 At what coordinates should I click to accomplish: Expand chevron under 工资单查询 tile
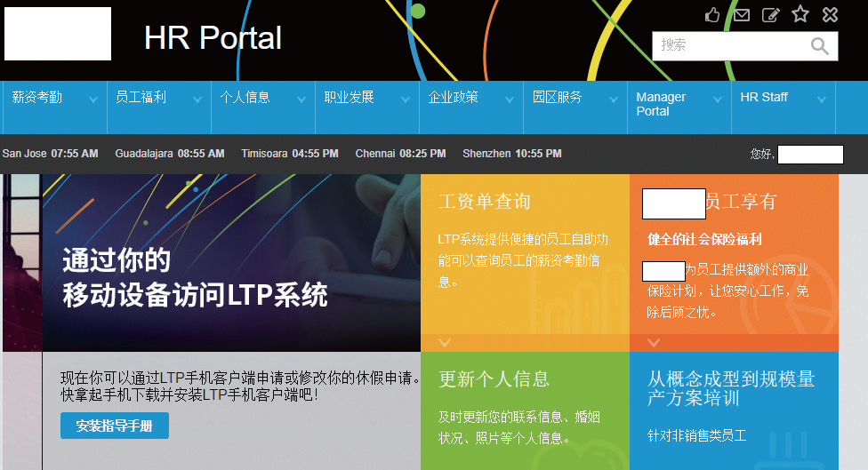click(x=445, y=342)
